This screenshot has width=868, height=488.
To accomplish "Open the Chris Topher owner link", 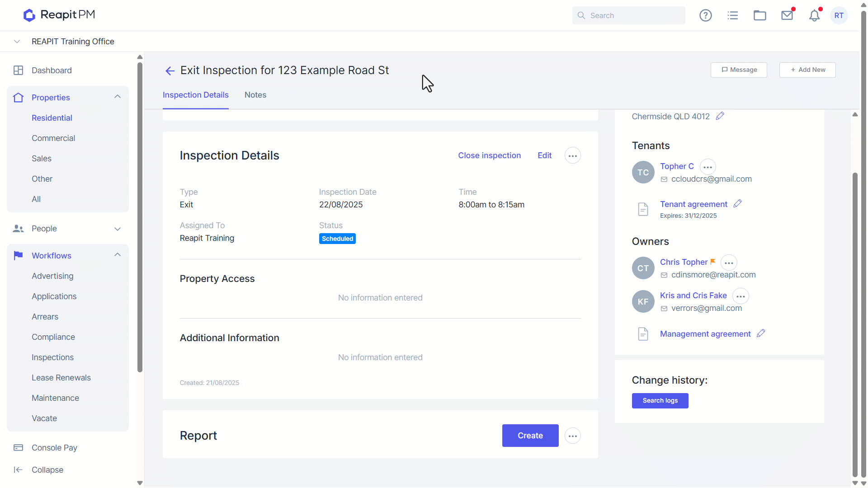I will [684, 262].
